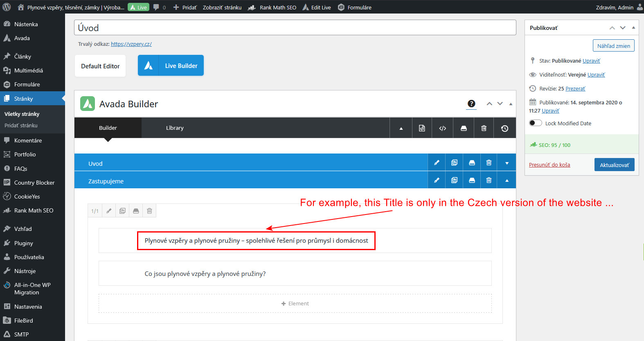Move the Publikovať box up
Viewport: 644px width, 341px height.
[x=612, y=28]
